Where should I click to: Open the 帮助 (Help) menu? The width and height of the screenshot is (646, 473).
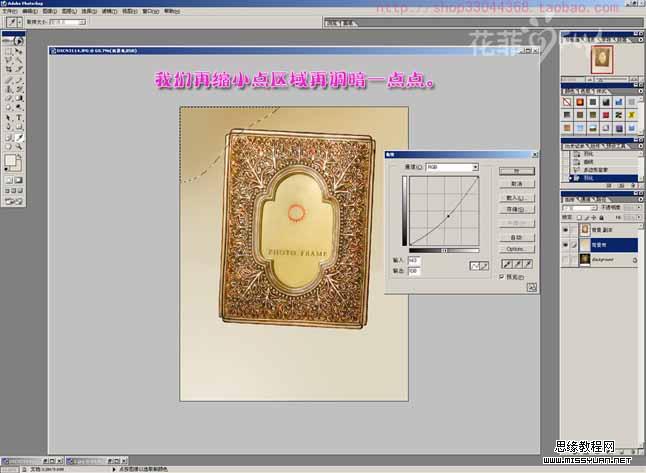(x=171, y=11)
